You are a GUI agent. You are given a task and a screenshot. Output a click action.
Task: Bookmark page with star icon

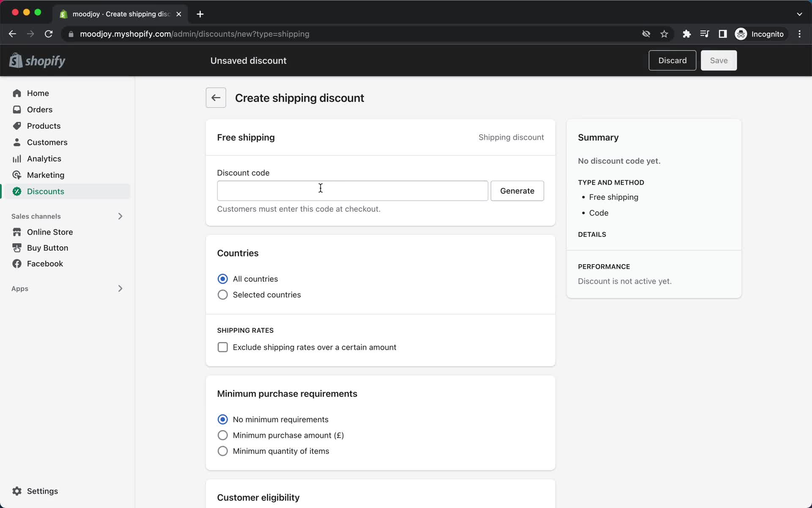click(664, 34)
